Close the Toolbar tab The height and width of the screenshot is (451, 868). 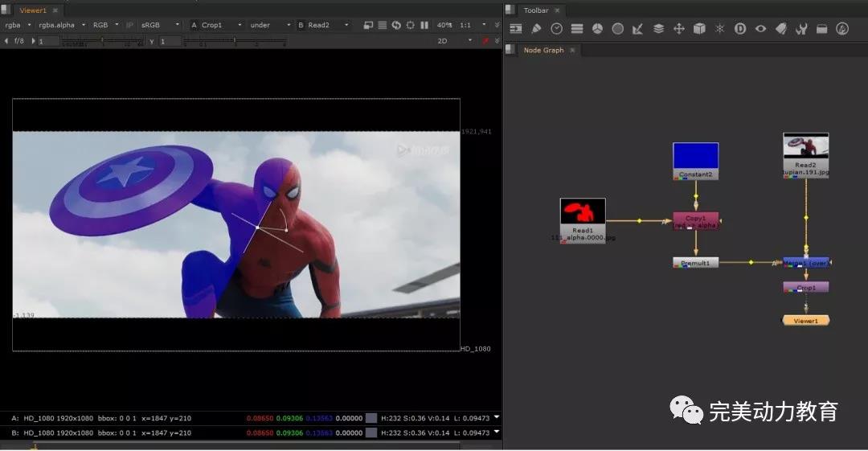[557, 10]
